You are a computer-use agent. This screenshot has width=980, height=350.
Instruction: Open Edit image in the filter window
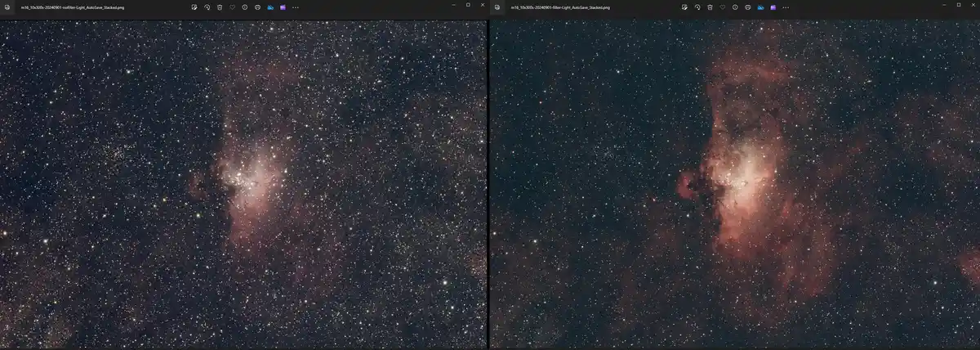click(x=684, y=7)
